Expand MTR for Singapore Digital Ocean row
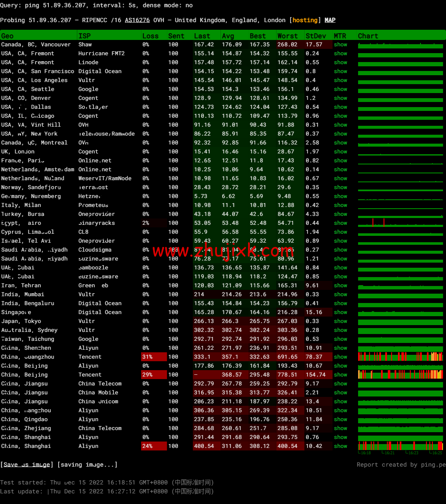This screenshot has height=504, width=446. (340, 312)
